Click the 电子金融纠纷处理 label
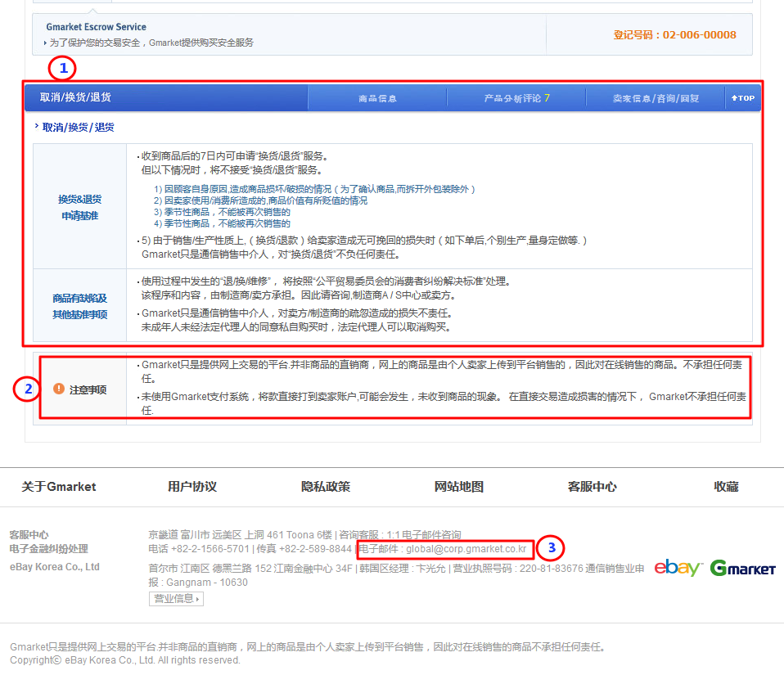The height and width of the screenshot is (675, 784). tap(48, 549)
